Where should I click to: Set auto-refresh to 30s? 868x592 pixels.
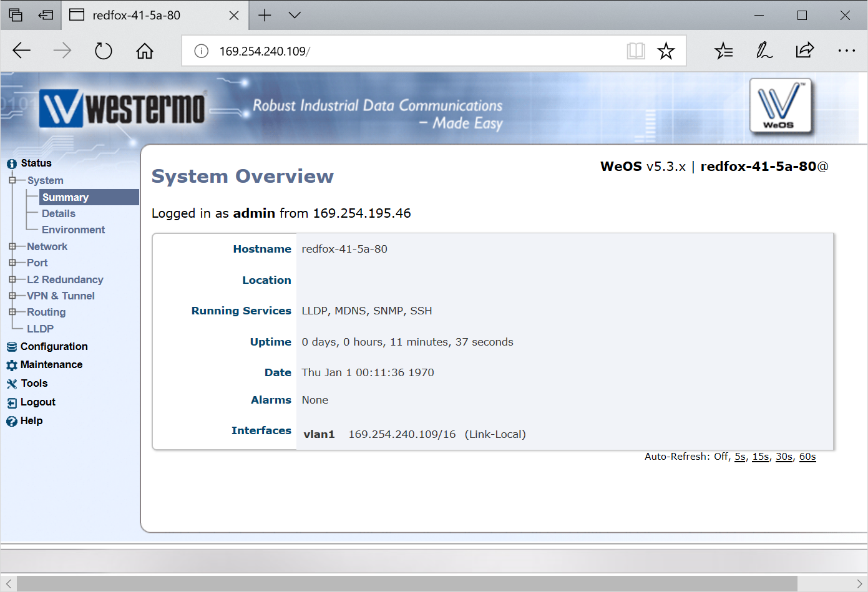tap(784, 457)
